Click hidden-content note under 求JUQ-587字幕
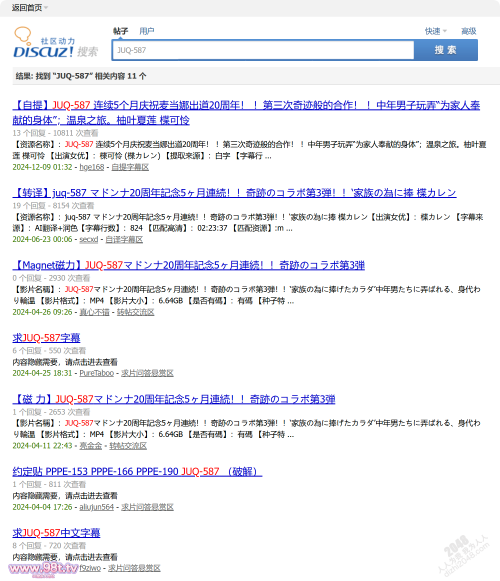The image size is (500, 581). (x=65, y=362)
